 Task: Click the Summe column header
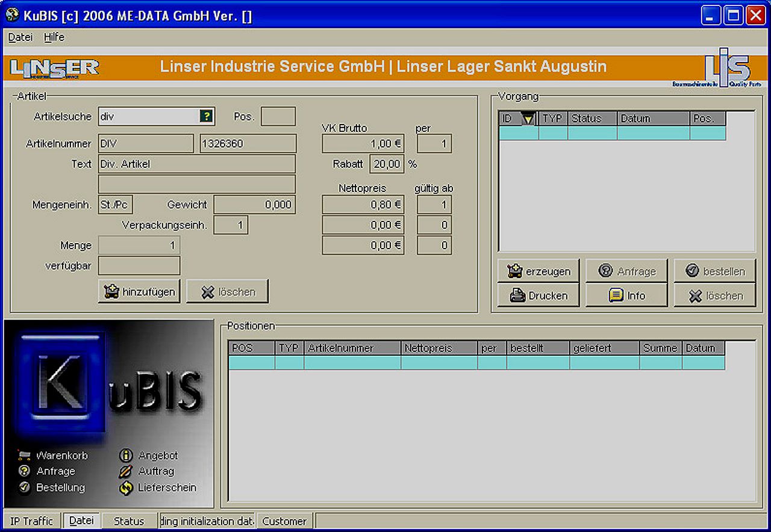click(x=661, y=348)
